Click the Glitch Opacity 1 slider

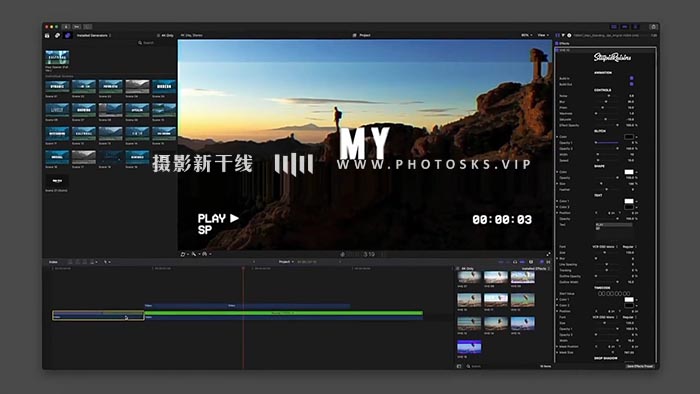point(607,143)
